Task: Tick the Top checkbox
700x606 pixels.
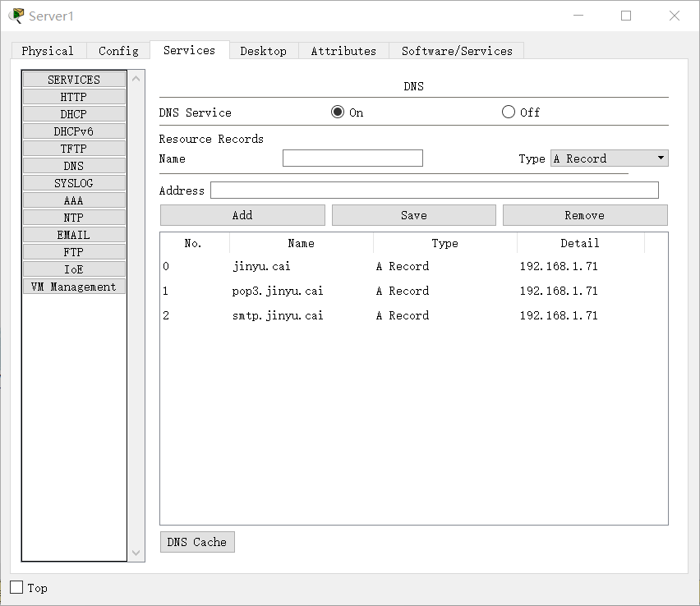Action: (16, 587)
